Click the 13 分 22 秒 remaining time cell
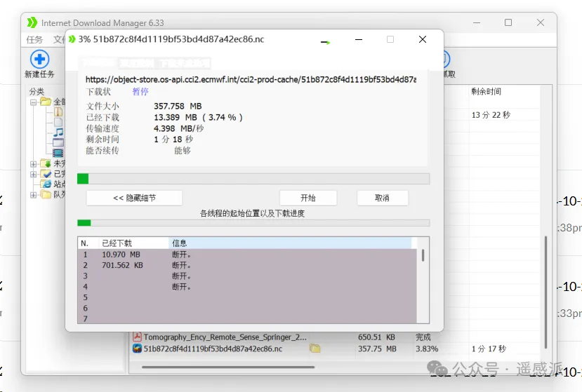 tap(491, 115)
